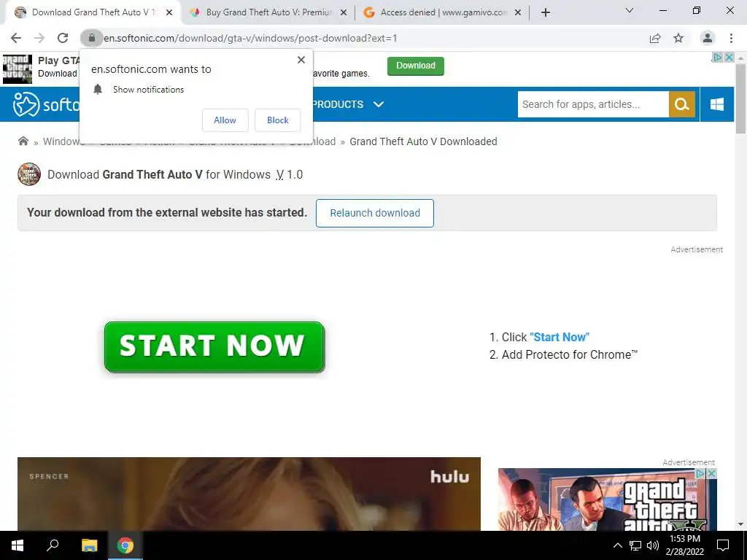The height and width of the screenshot is (560, 747).
Task: Allow notifications from en.softonic.com
Action: point(225,120)
